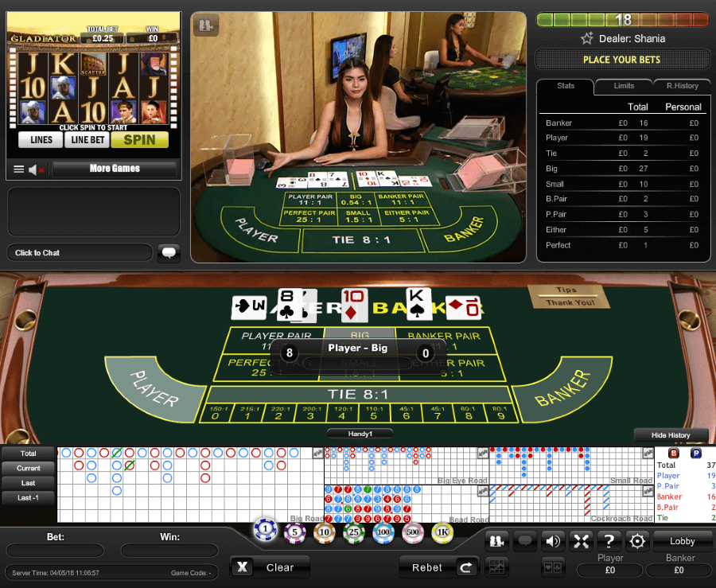Bet on tie score 9 at 80:1
The image size is (716, 588).
(500, 413)
